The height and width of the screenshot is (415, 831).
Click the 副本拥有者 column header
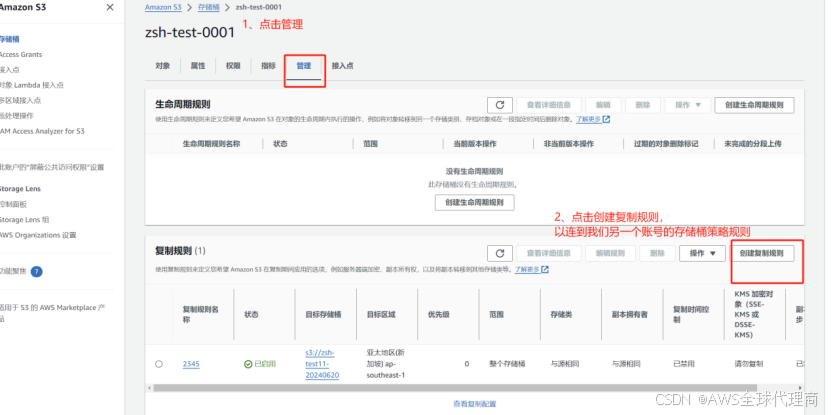[x=630, y=315]
